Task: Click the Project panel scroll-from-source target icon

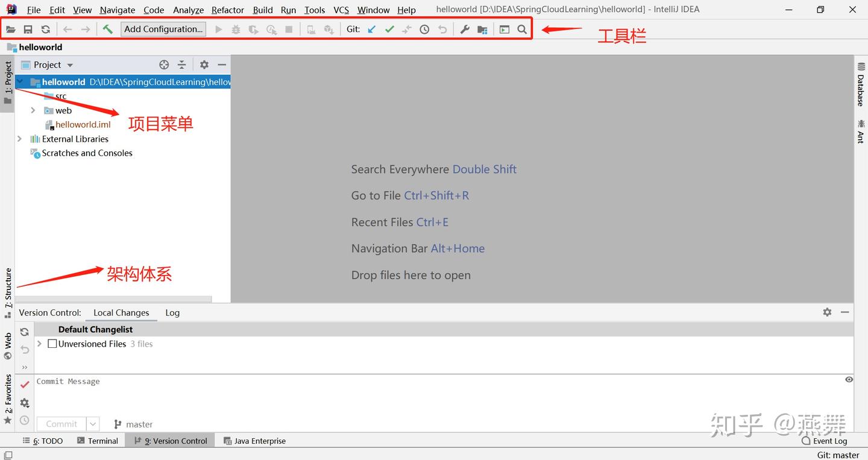Action: click(164, 65)
